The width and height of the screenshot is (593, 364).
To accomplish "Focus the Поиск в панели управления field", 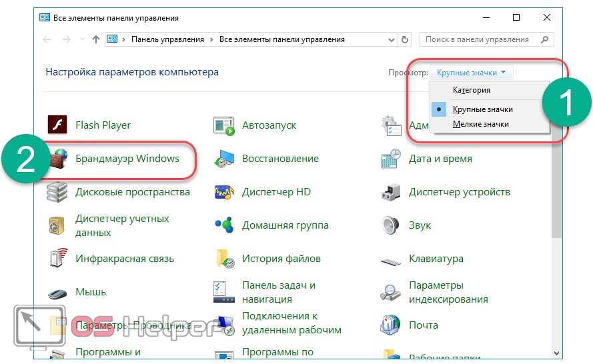I will (480, 39).
